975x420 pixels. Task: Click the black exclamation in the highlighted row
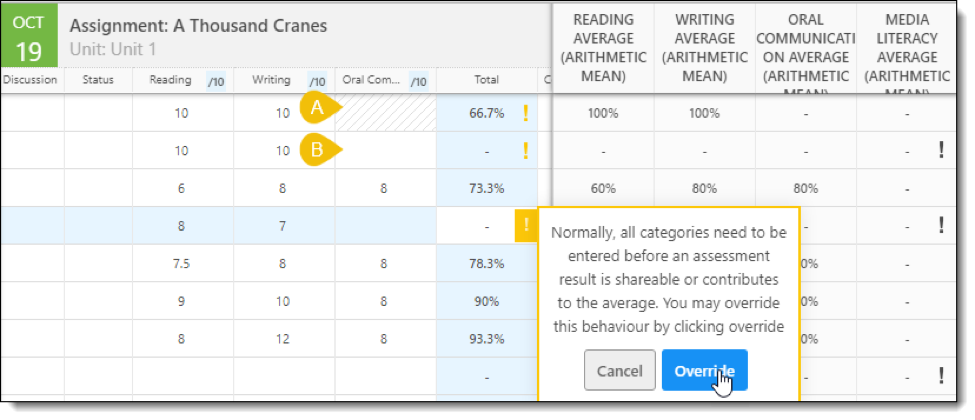(941, 225)
